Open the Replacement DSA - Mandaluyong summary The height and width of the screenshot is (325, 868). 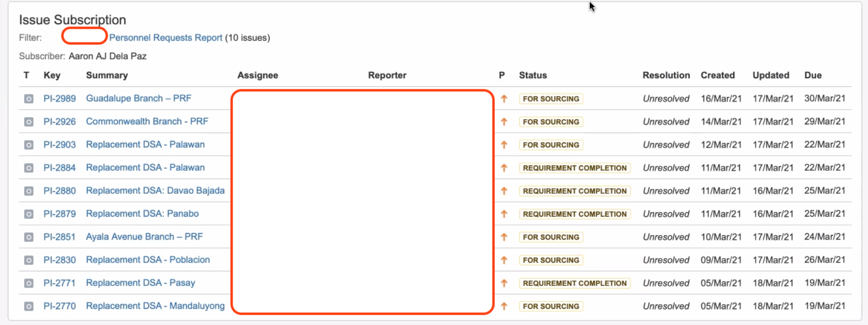tap(155, 306)
